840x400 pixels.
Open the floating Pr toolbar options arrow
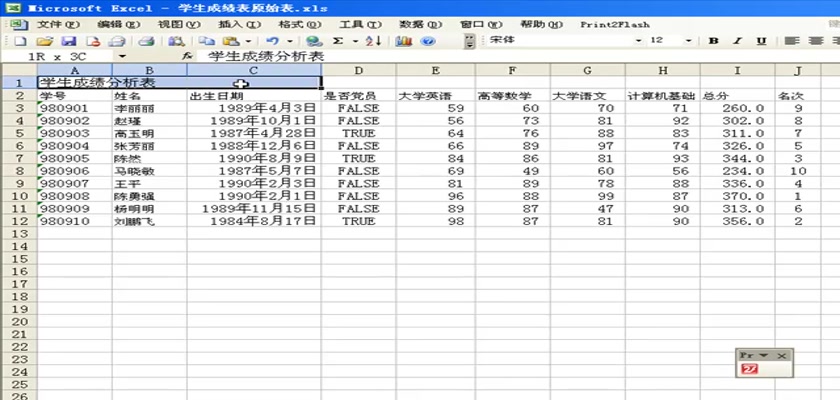764,356
